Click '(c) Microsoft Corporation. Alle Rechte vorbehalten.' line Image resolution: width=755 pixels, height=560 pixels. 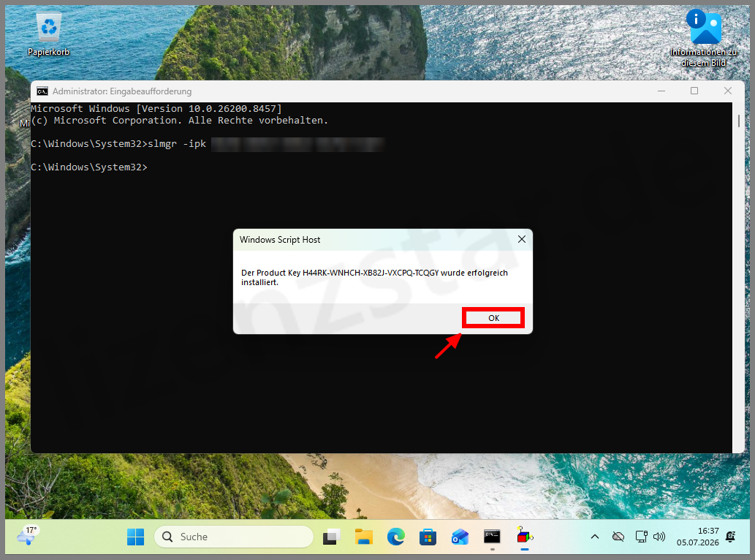click(179, 121)
